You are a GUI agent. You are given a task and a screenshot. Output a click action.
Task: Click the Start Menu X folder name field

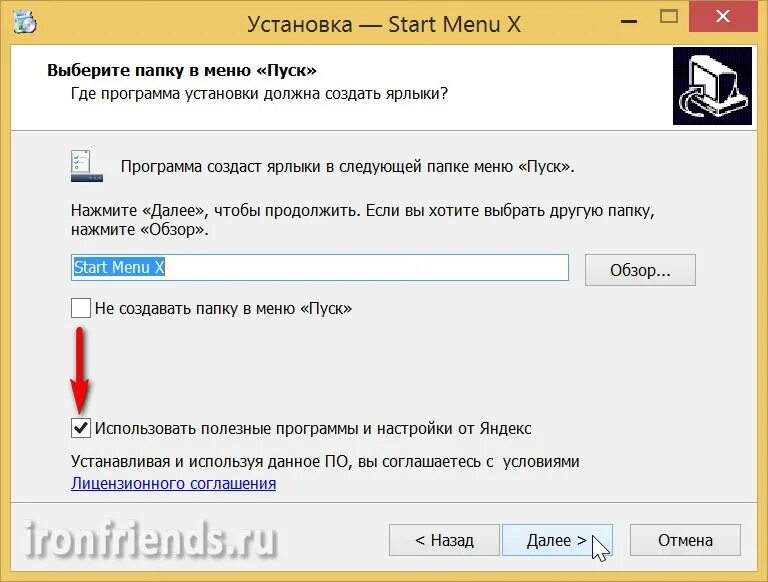pos(320,267)
